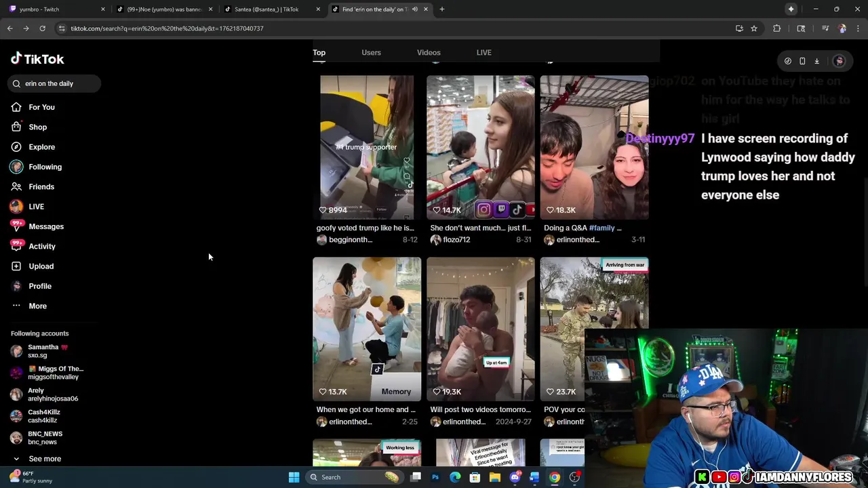This screenshot has width=868, height=488.
Task: Open Chrome three-dot menu
Action: tap(859, 28)
